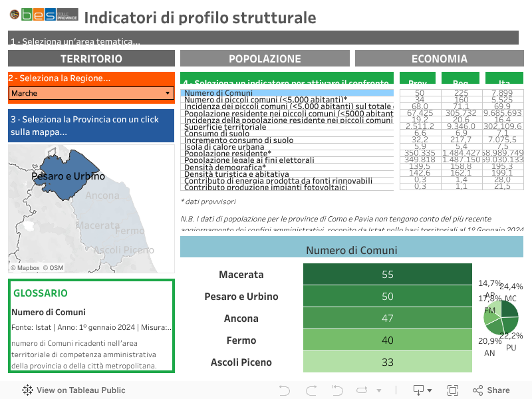Select the Macerata bar showing 55
The image size is (532, 399).
[387, 275]
